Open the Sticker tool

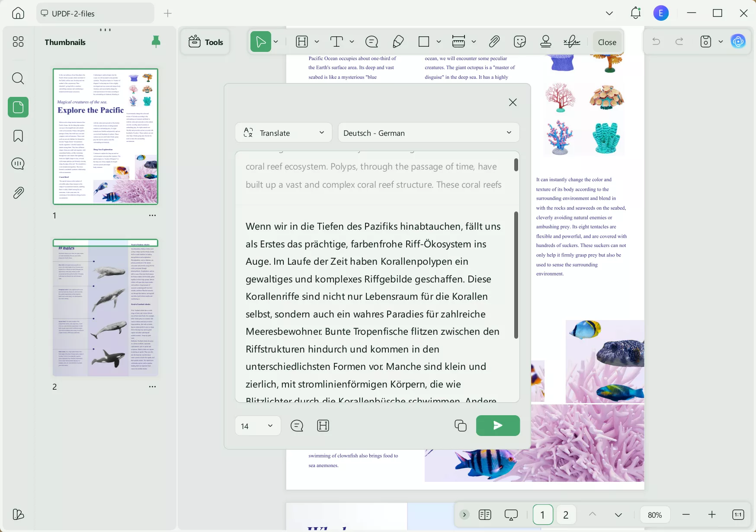tap(519, 42)
